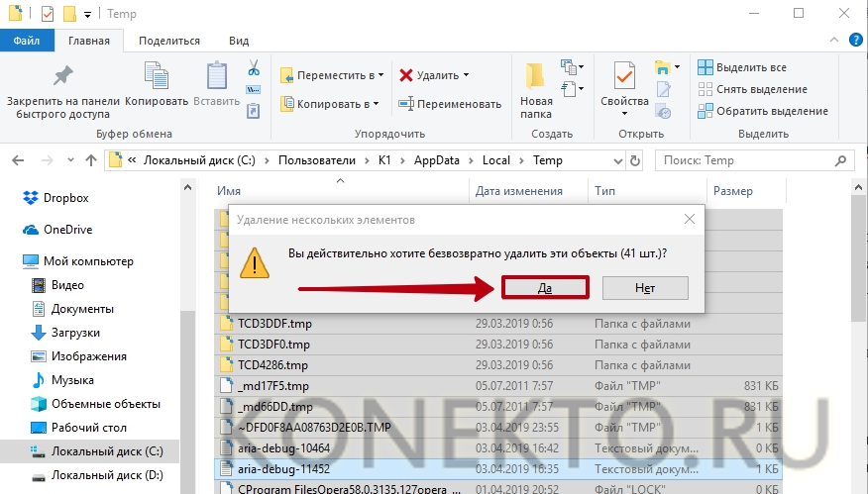This screenshot has width=868, height=494.
Task: Cancel deletion with Нет
Action: point(645,288)
